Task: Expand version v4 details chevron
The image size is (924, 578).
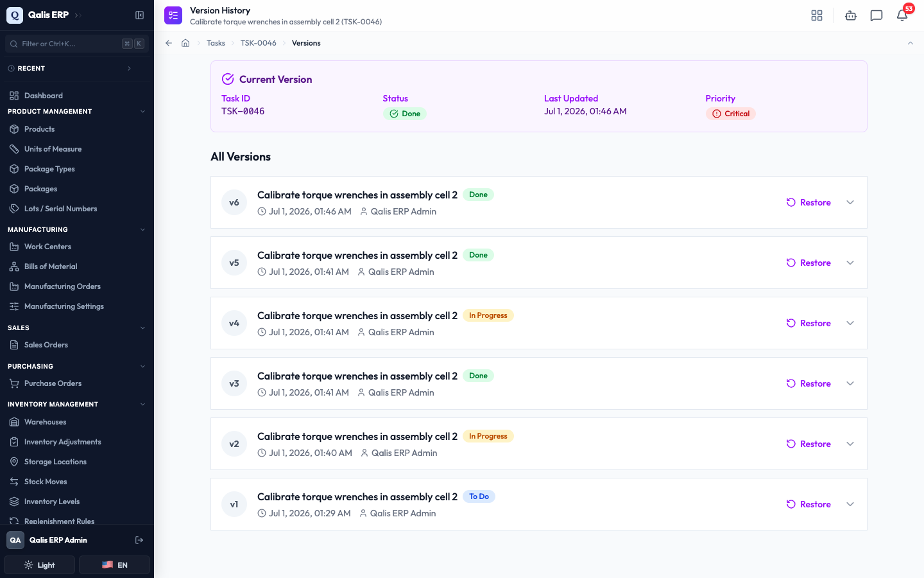Action: (x=850, y=323)
